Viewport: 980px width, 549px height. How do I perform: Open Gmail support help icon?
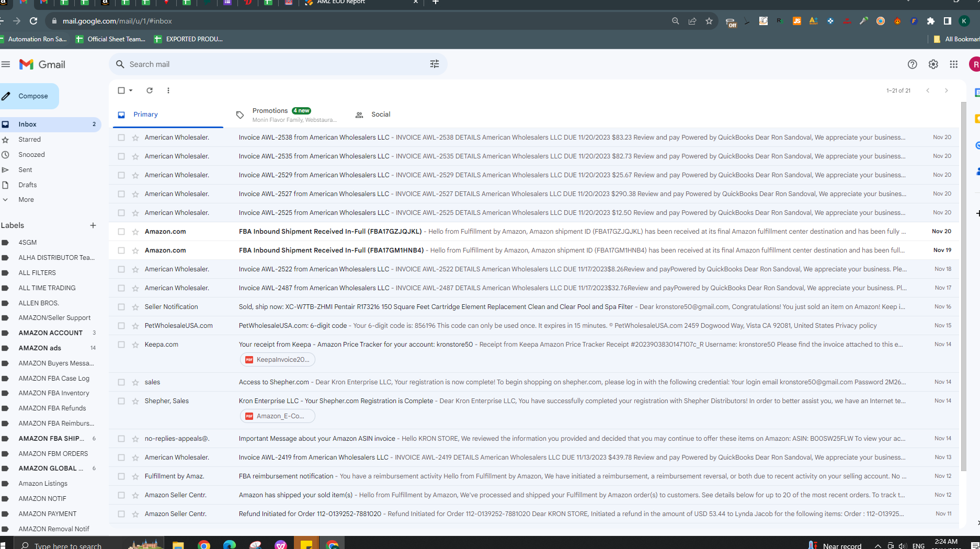pyautogui.click(x=913, y=64)
